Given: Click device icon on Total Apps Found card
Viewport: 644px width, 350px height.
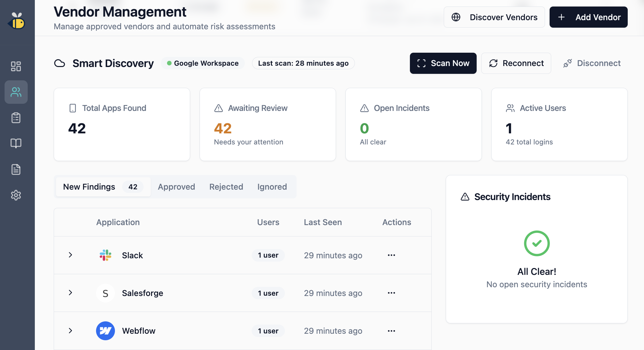Looking at the screenshot, I should (73, 108).
